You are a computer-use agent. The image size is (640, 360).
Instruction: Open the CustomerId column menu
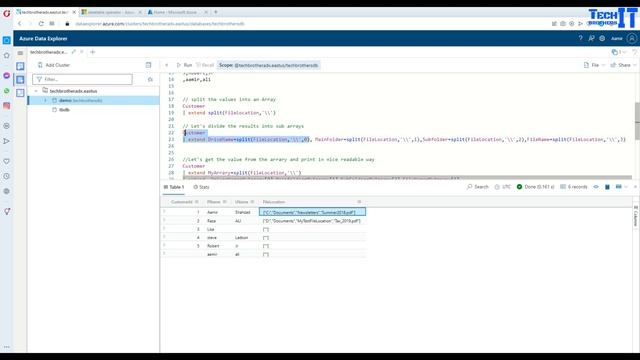(197, 202)
